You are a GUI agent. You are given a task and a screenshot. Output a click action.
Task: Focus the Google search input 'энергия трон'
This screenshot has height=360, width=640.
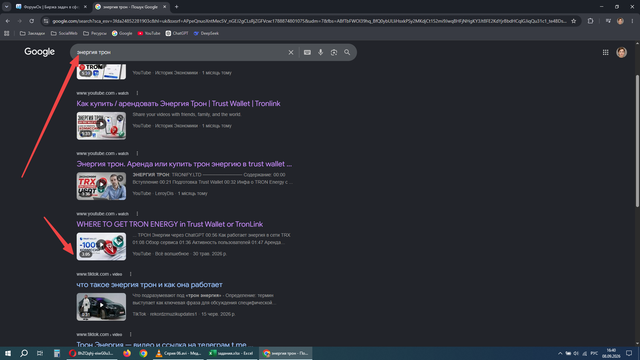coord(180,52)
